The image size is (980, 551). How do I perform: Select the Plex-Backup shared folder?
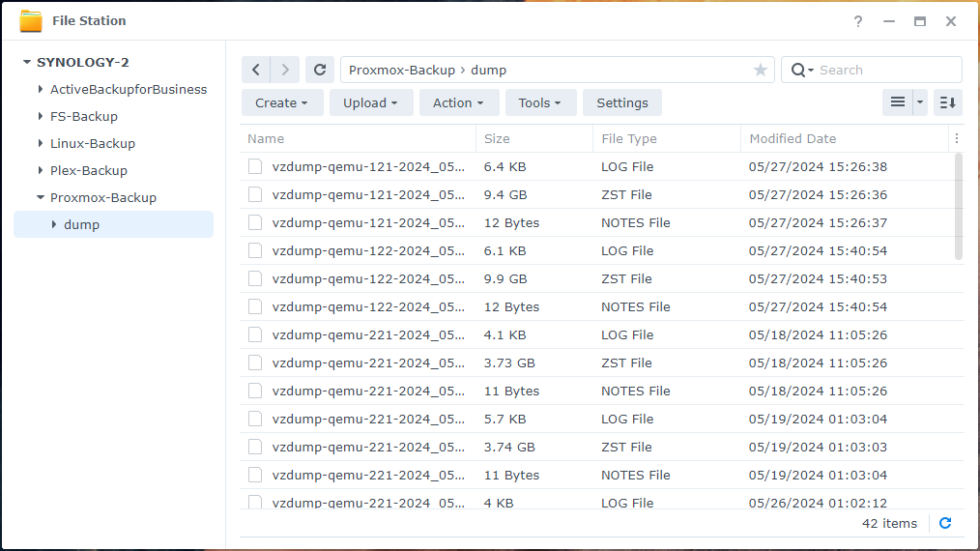[88, 170]
